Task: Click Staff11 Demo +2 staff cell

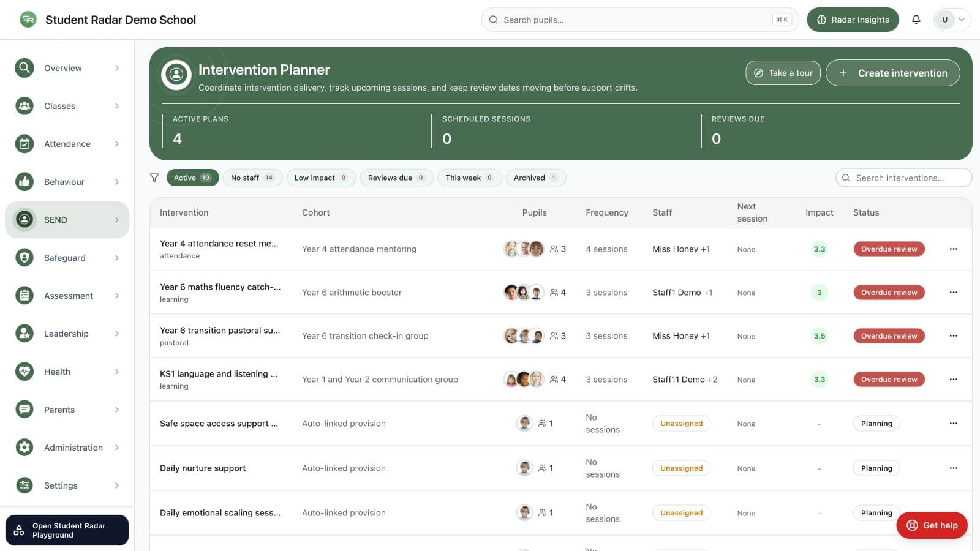Action: pos(685,380)
